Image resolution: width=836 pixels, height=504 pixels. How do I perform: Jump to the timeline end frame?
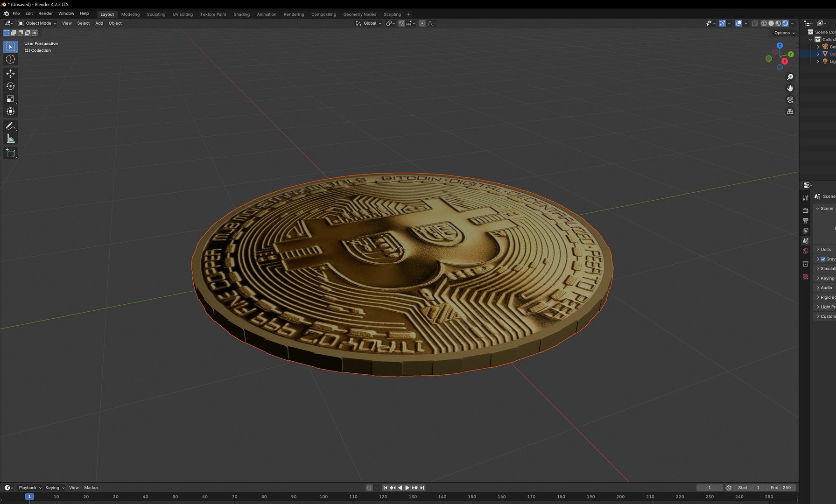click(422, 488)
